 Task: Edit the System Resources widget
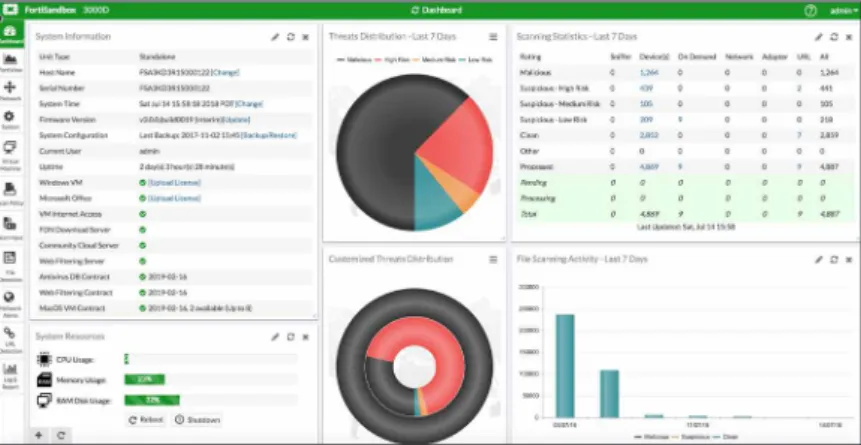click(275, 337)
